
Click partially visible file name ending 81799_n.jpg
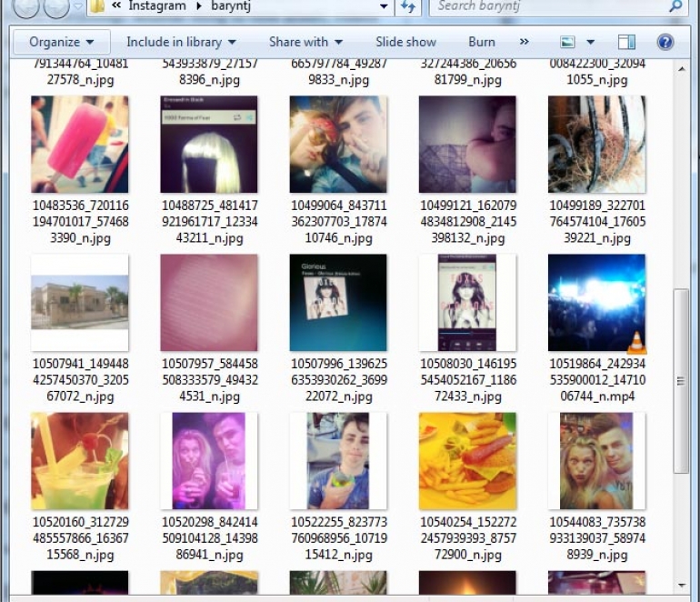468,73
